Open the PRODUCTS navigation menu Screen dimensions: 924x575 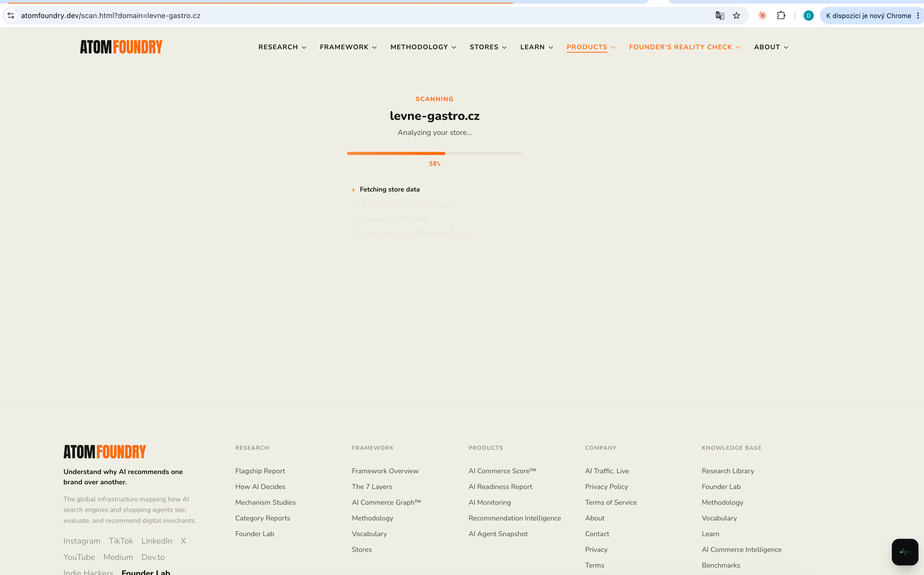pyautogui.click(x=587, y=47)
